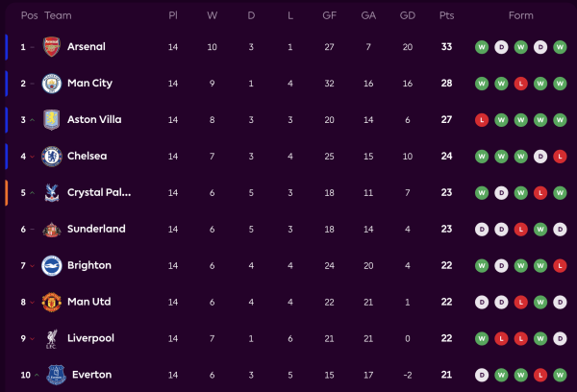Open the Liverpool team name link
577x392 pixels.
coord(90,338)
